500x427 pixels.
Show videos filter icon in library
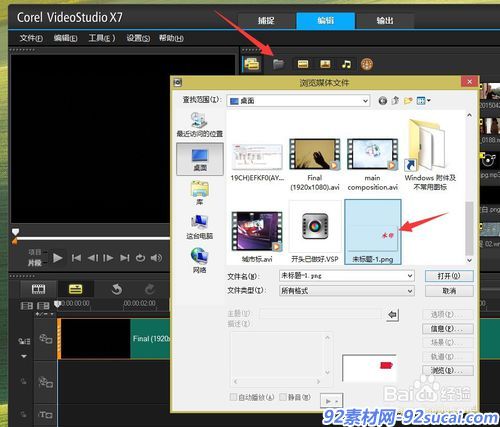tap(303, 64)
